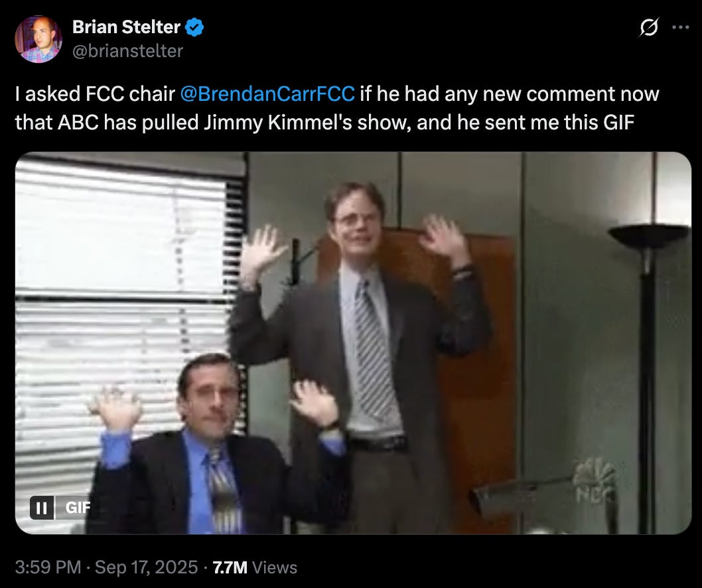Click the Brian Stelter display name

[126, 27]
